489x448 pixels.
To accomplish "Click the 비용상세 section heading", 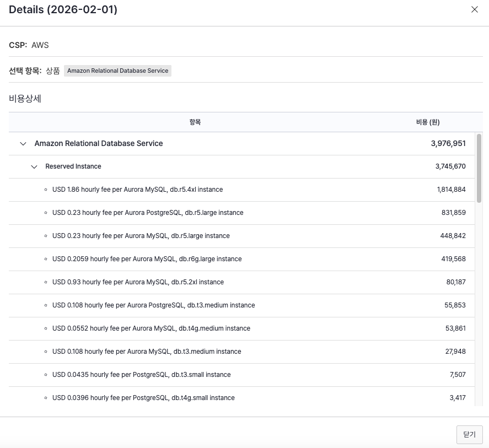I will 25,99.
